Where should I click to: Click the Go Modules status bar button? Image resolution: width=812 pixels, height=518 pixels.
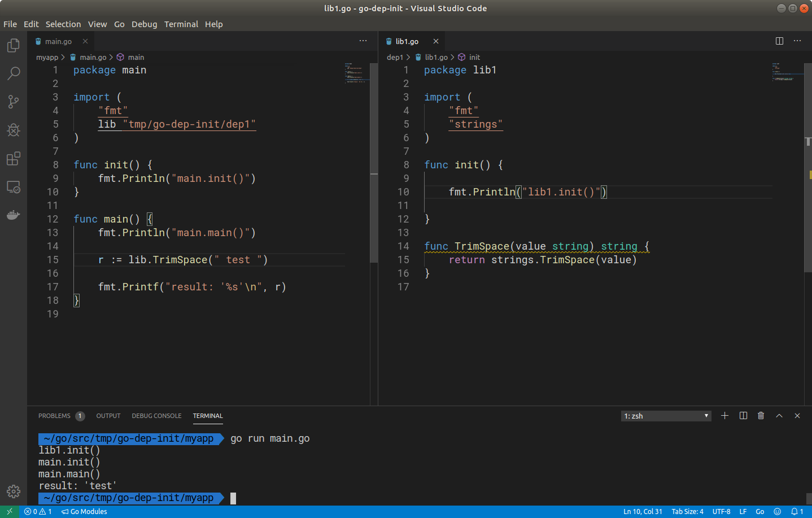tap(84, 511)
